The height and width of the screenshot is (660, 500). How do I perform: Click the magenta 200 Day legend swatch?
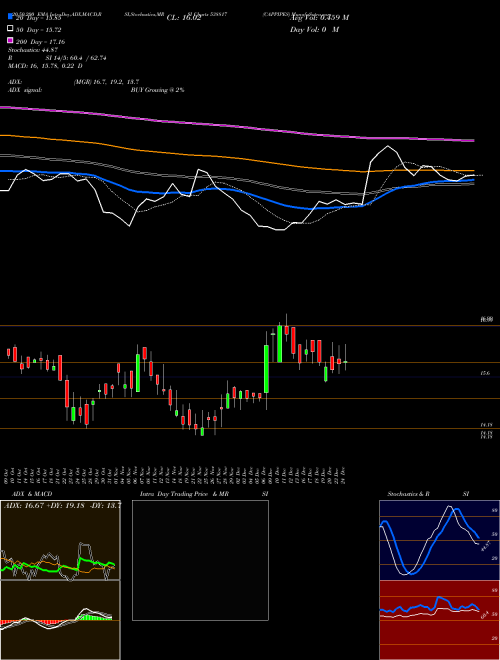(11, 41)
